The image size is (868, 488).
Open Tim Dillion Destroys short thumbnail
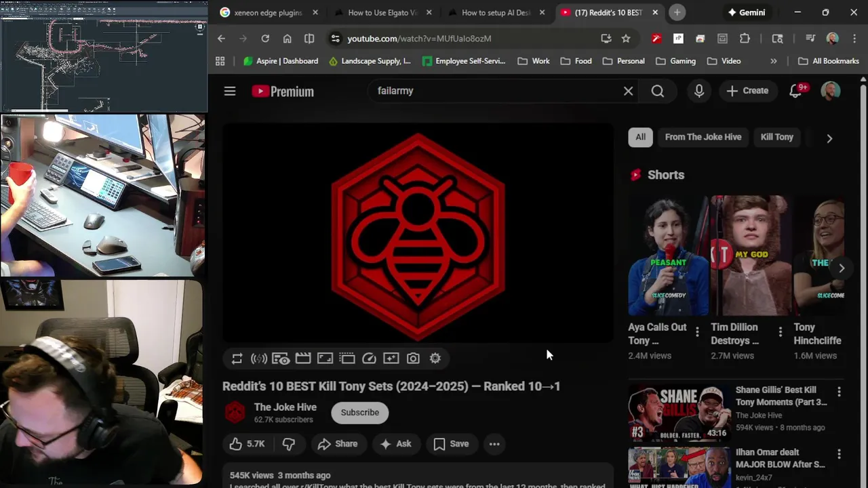[x=751, y=256]
